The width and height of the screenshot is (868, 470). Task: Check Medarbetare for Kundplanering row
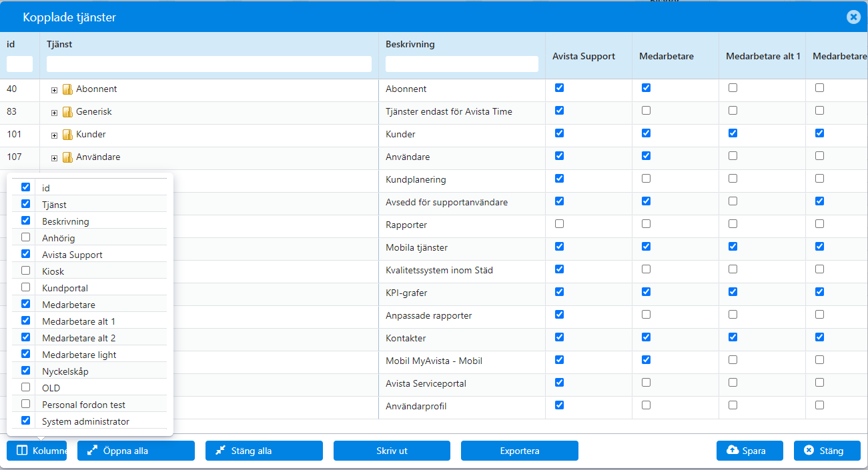(646, 179)
